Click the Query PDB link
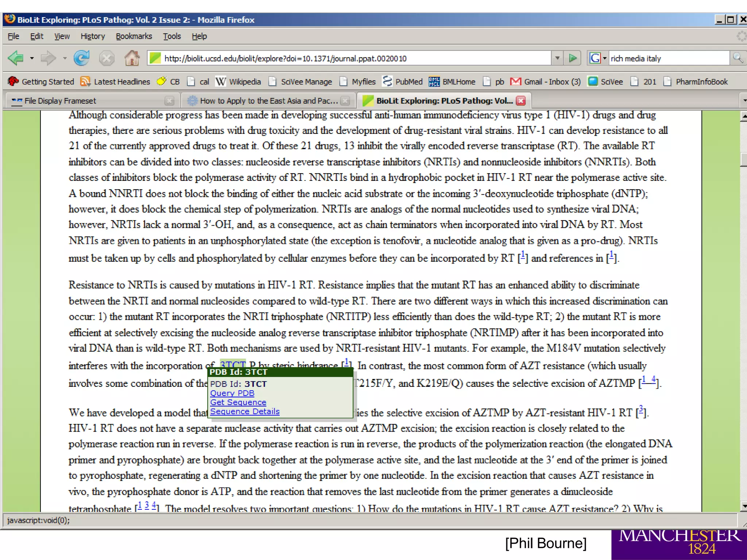Screen dimensions: 747x560 [232, 393]
